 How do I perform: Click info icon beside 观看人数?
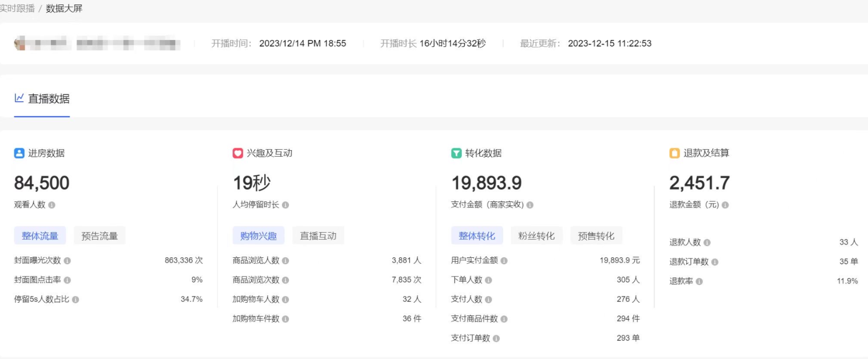click(52, 205)
